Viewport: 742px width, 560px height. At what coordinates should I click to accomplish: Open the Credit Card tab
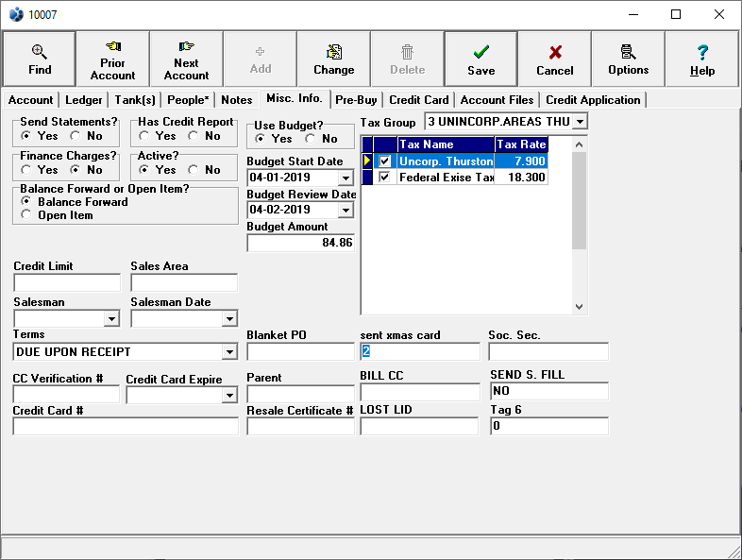pyautogui.click(x=418, y=100)
